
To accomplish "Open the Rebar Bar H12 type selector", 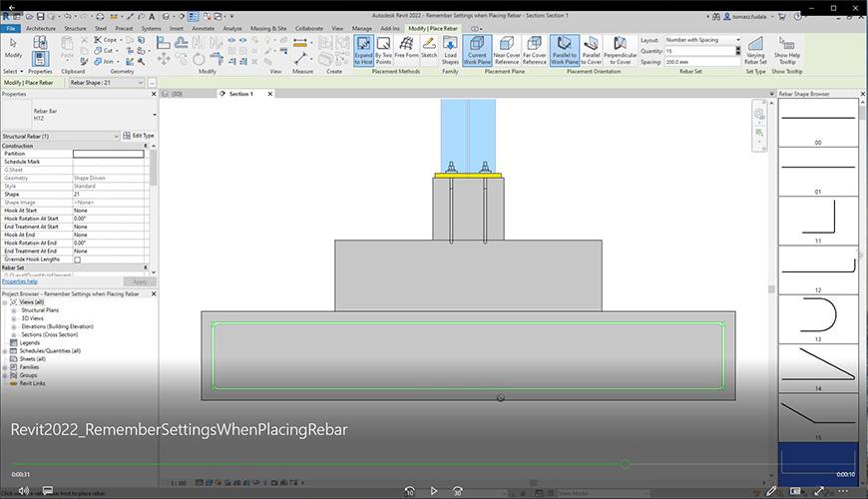I will [x=79, y=115].
